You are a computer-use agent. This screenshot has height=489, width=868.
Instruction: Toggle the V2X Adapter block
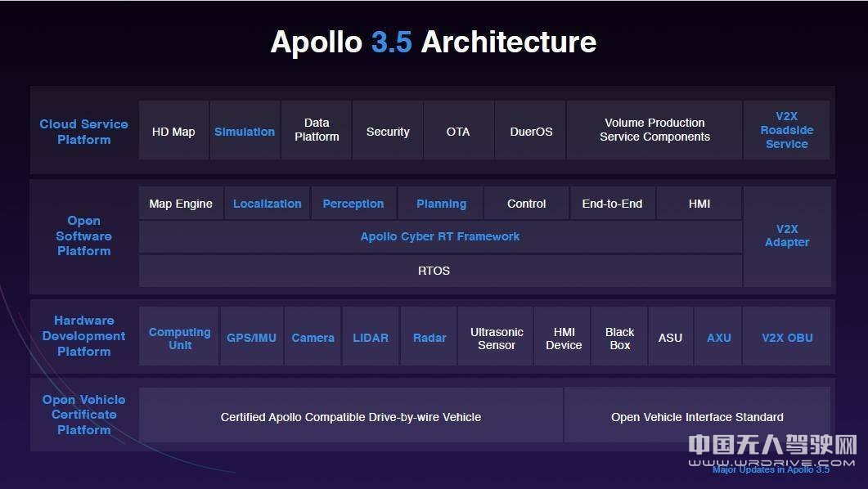[787, 236]
